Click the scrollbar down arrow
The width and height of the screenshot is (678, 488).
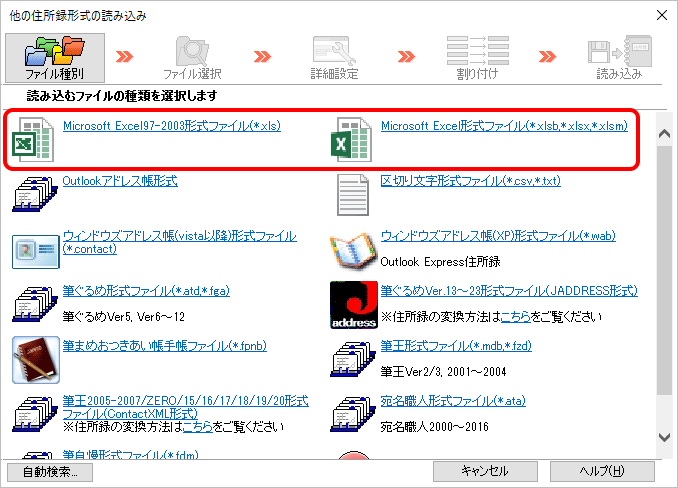click(664, 437)
